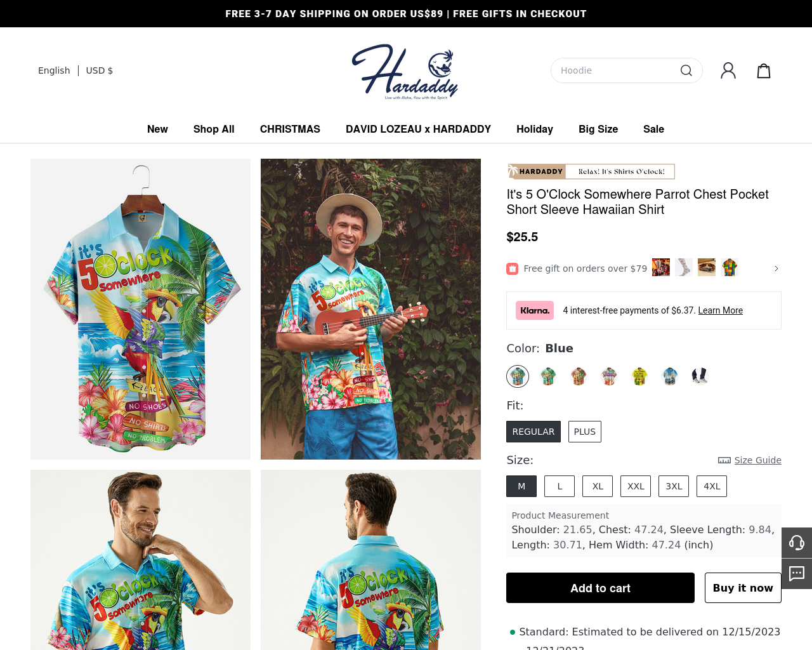This screenshot has height=650, width=812.
Task: Go to the Big Size menu
Action: (598, 129)
